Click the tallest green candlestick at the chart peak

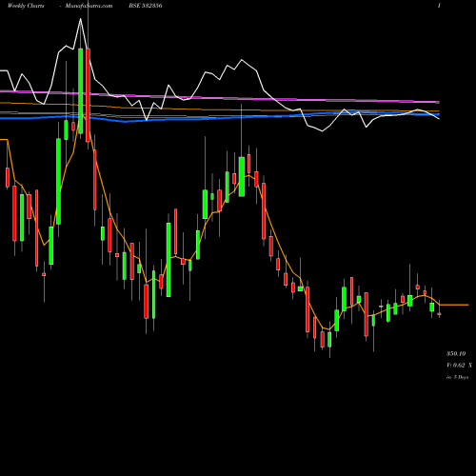[x=81, y=90]
